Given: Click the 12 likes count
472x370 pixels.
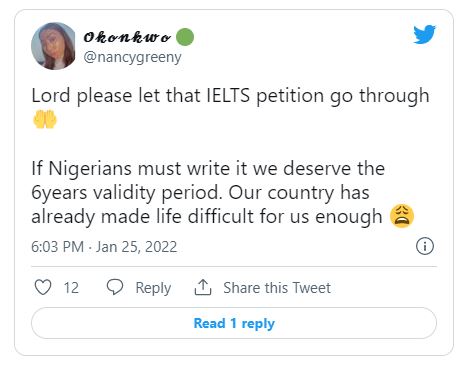Looking at the screenshot, I should pyautogui.click(x=71, y=288).
